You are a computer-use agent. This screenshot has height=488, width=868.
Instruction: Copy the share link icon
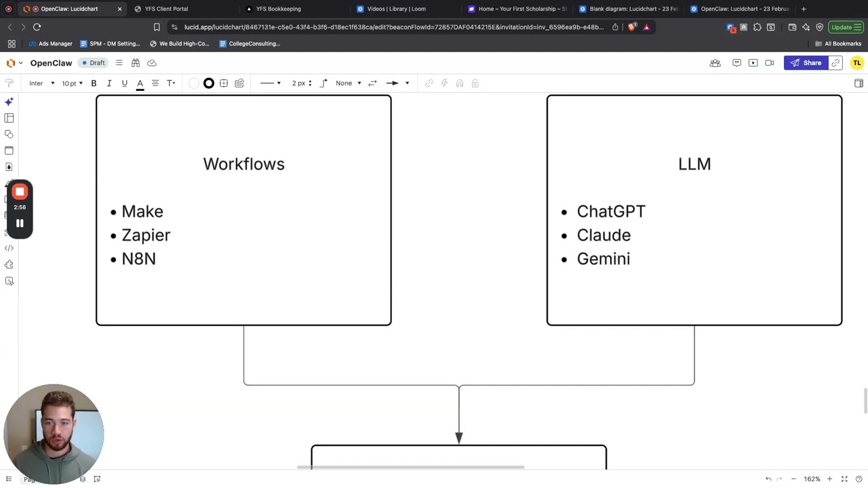pos(835,63)
